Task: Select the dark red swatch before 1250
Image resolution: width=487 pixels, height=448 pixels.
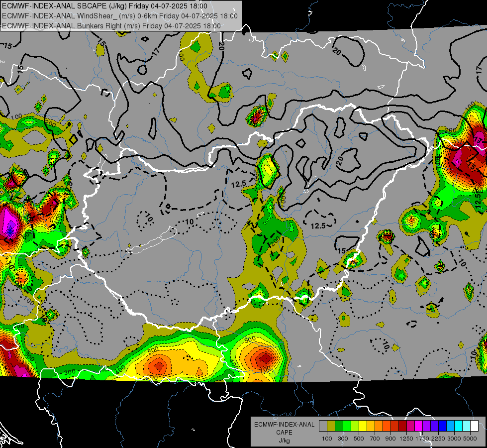Action: point(403,426)
